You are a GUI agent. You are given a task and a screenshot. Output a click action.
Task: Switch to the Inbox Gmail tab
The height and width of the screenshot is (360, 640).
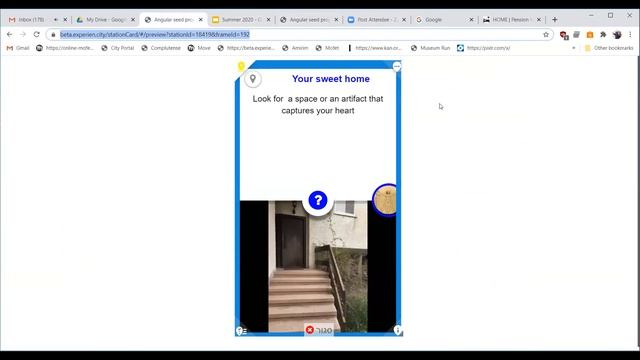(32, 20)
